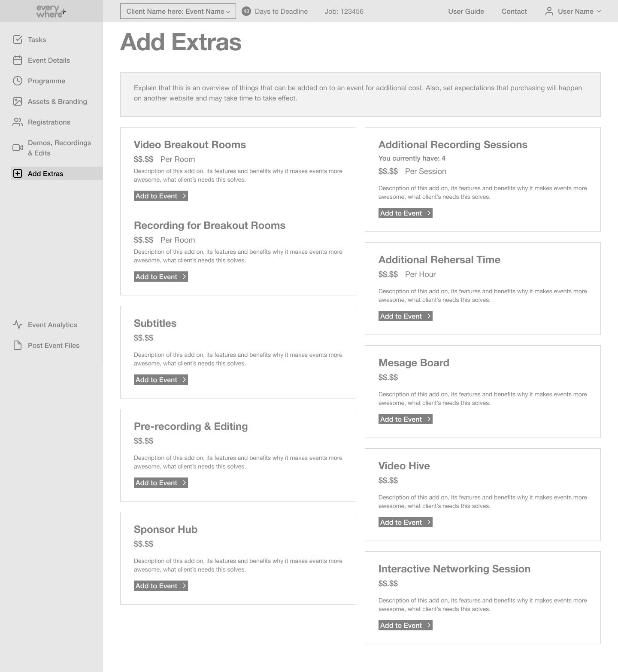This screenshot has height=672, width=618.
Task: Add Interactive Networking Session to event
Action: click(x=406, y=625)
